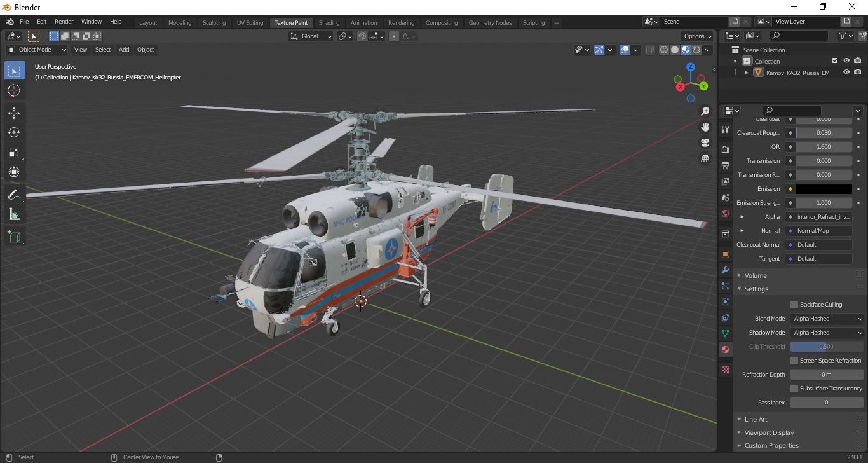Click the pan view hand icon
This screenshot has width=868, height=463.
[705, 127]
